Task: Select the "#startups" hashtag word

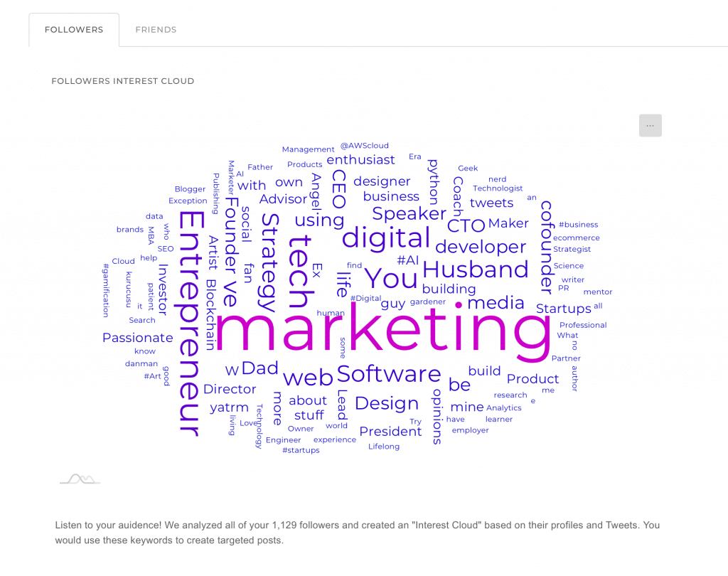Action: point(301,450)
